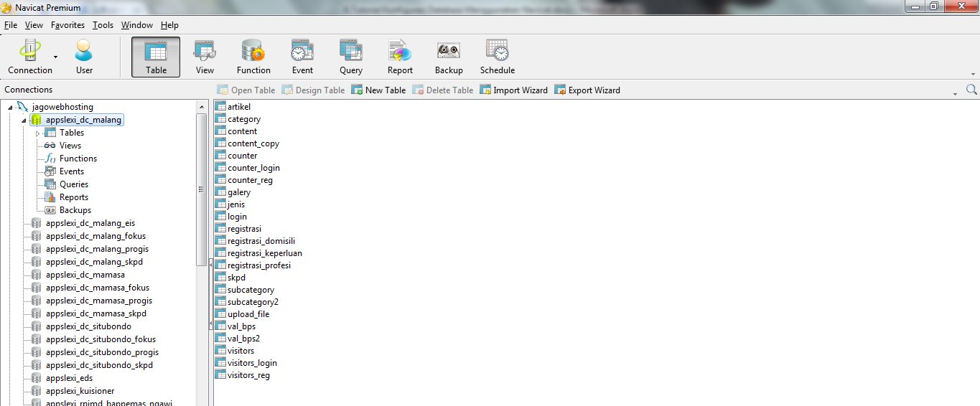Click the connections panel scroll-up arrow
The image size is (980, 406).
pyautogui.click(x=201, y=106)
